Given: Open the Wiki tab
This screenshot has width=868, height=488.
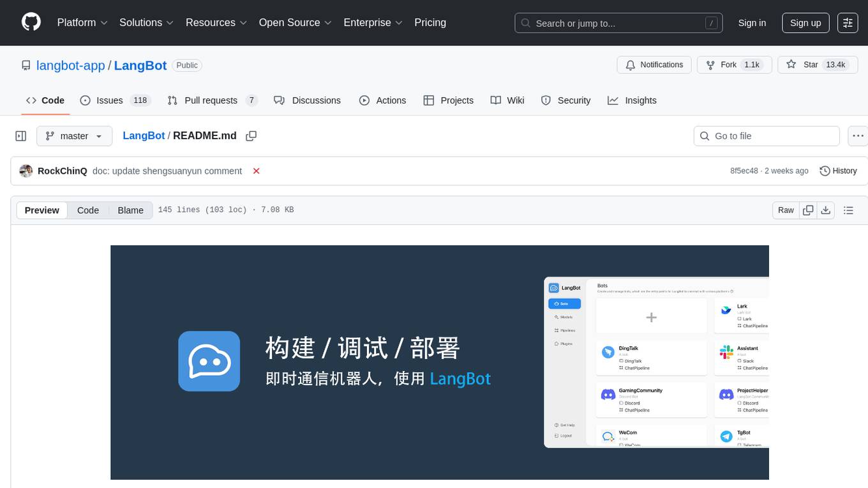Looking at the screenshot, I should click(507, 100).
